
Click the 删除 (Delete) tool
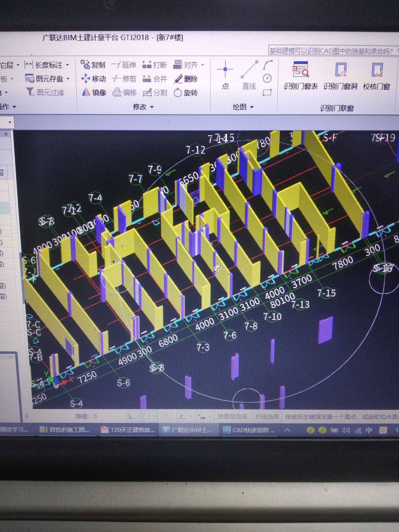pos(186,79)
